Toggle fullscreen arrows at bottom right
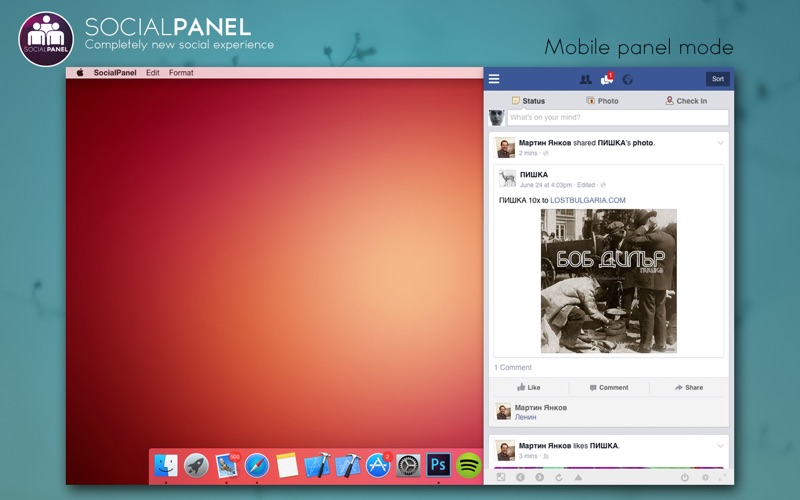The width and height of the screenshot is (800, 500). (x=722, y=478)
